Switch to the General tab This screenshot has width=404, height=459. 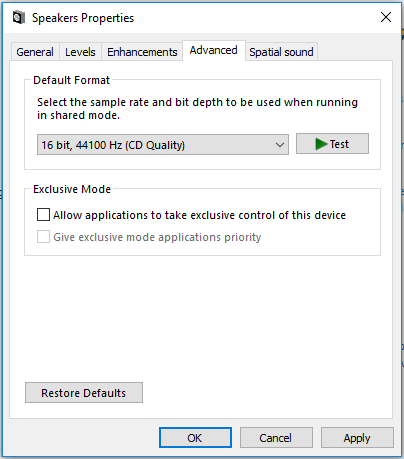(35, 52)
